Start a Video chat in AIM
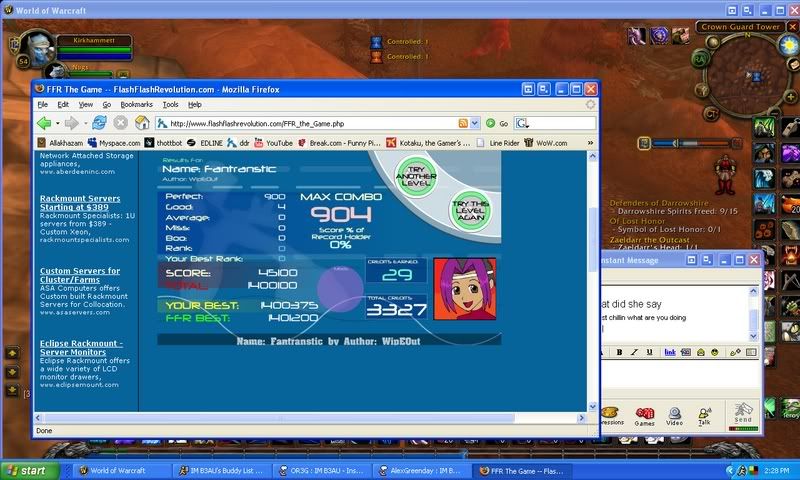The height and width of the screenshot is (480, 800). (x=675, y=413)
